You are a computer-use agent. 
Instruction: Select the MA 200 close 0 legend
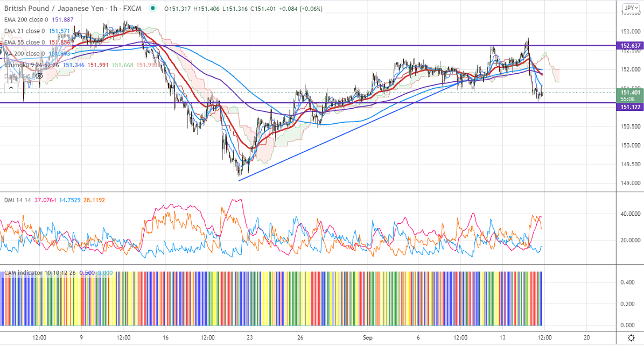(x=25, y=54)
